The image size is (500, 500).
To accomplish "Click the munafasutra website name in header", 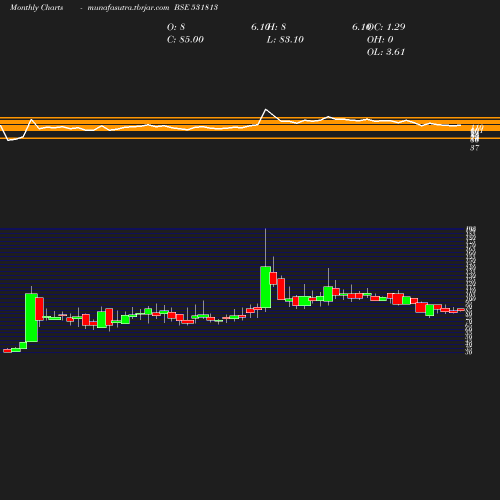I will (128, 7).
